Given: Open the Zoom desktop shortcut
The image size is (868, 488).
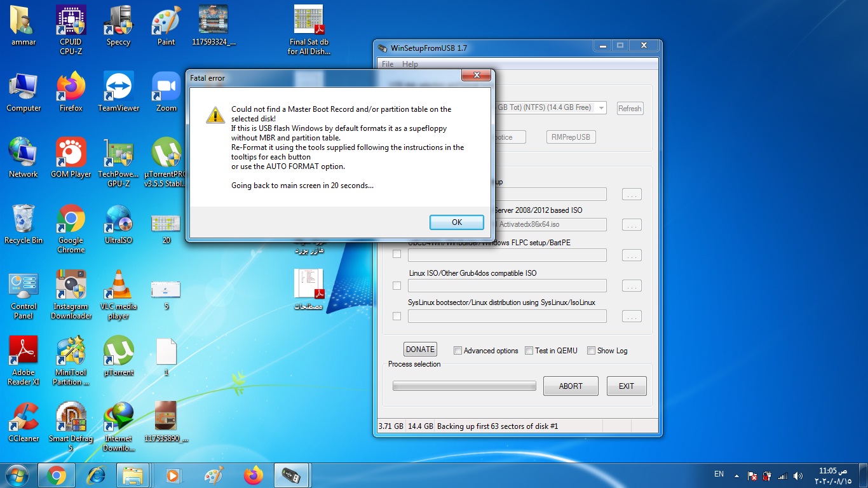Looking at the screenshot, I should coord(166,92).
